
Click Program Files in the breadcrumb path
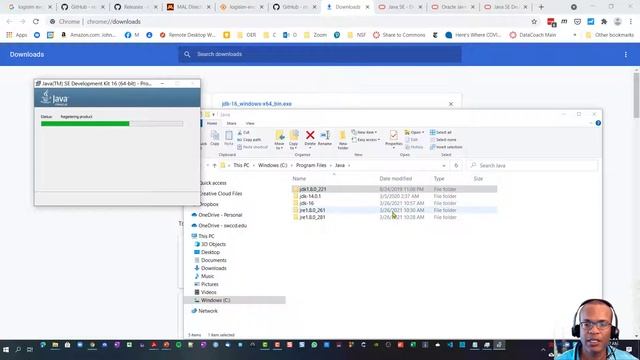[x=311, y=165]
